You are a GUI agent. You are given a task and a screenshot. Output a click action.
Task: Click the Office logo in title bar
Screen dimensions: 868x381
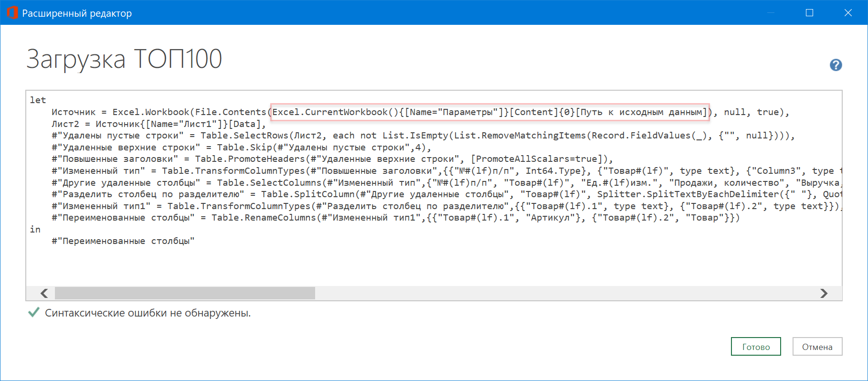tap(12, 13)
